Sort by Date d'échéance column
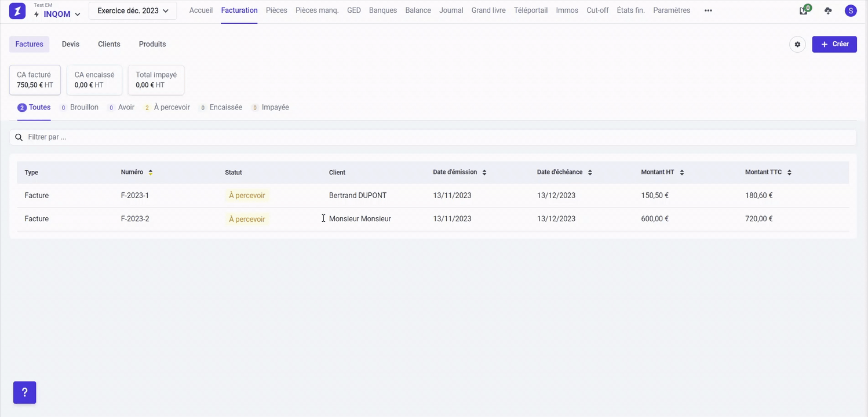The image size is (868, 417). tap(590, 173)
